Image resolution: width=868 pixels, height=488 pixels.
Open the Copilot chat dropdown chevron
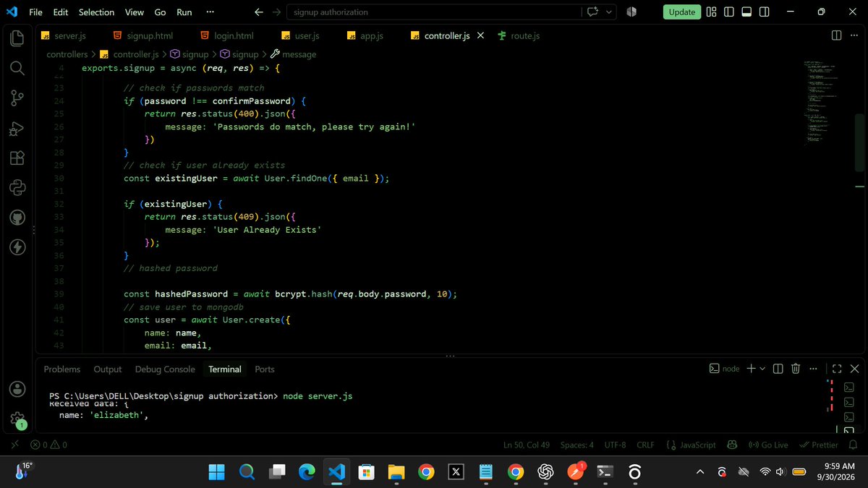tap(609, 12)
